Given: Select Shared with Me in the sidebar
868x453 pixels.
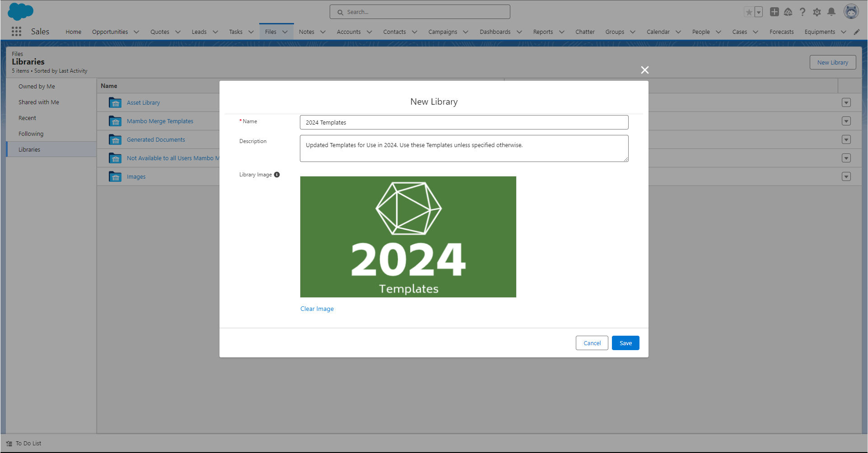Looking at the screenshot, I should (x=39, y=102).
